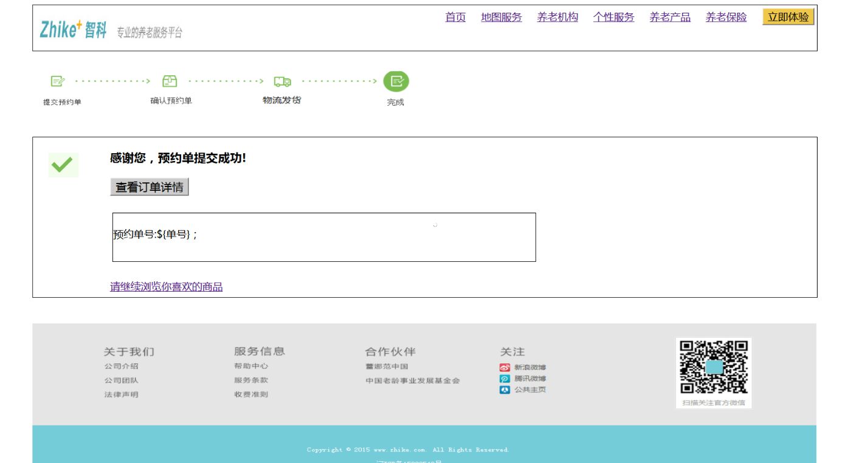Open the Sina Weibo icon
The width and height of the screenshot is (868, 463).
pyautogui.click(x=505, y=368)
